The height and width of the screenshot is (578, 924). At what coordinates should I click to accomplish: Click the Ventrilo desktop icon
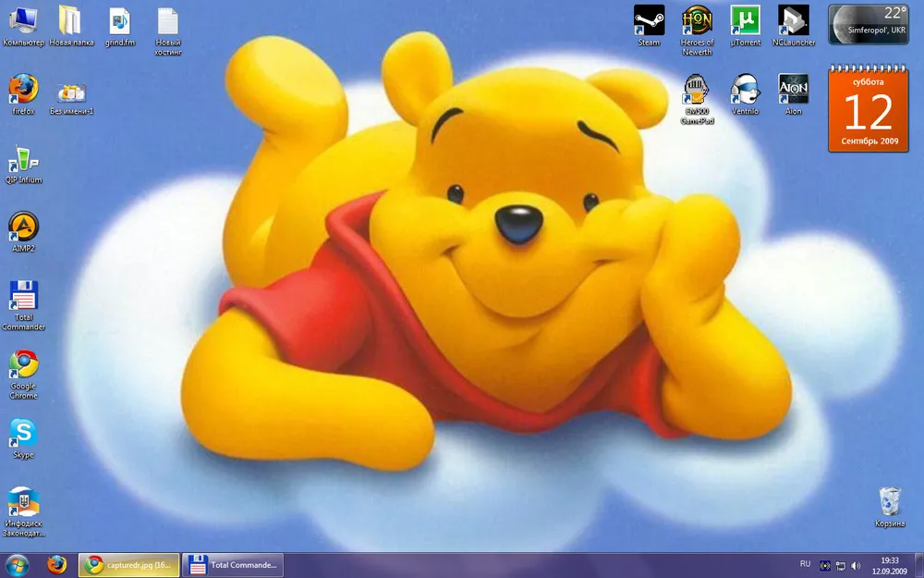pos(745,90)
